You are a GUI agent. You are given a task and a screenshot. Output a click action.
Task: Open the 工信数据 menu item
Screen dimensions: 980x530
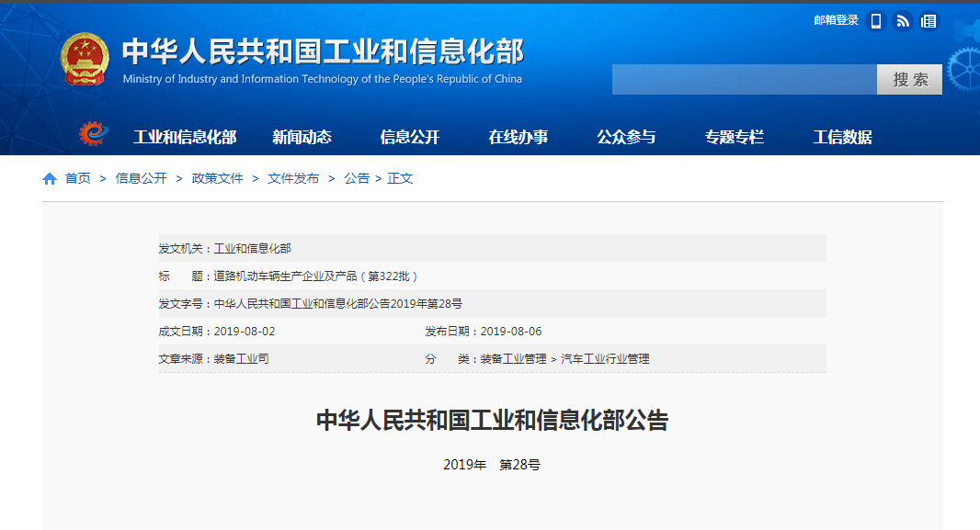tap(842, 137)
